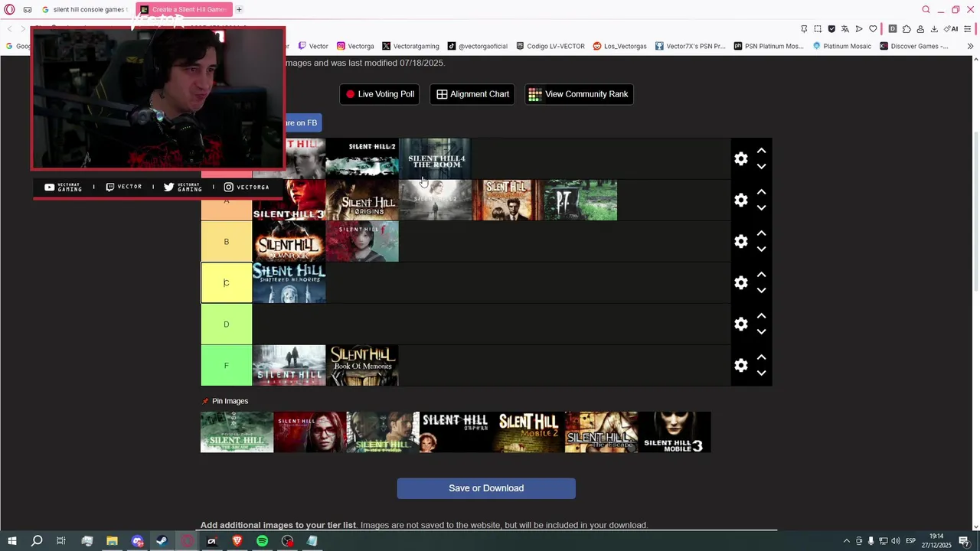Image resolution: width=980 pixels, height=551 pixels.
Task: Open the Los_Vectorgas Reddit bookmark
Action: [x=620, y=46]
